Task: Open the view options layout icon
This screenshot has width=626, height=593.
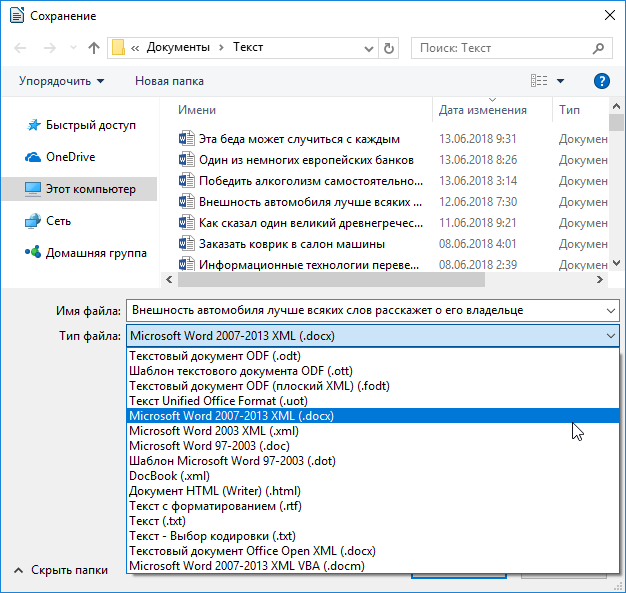Action: (x=540, y=81)
